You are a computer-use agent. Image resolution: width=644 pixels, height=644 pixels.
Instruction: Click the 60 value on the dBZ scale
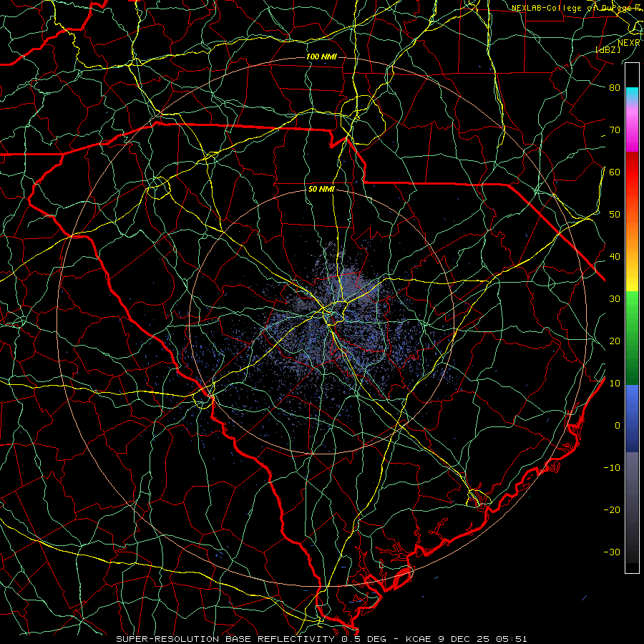coord(615,172)
